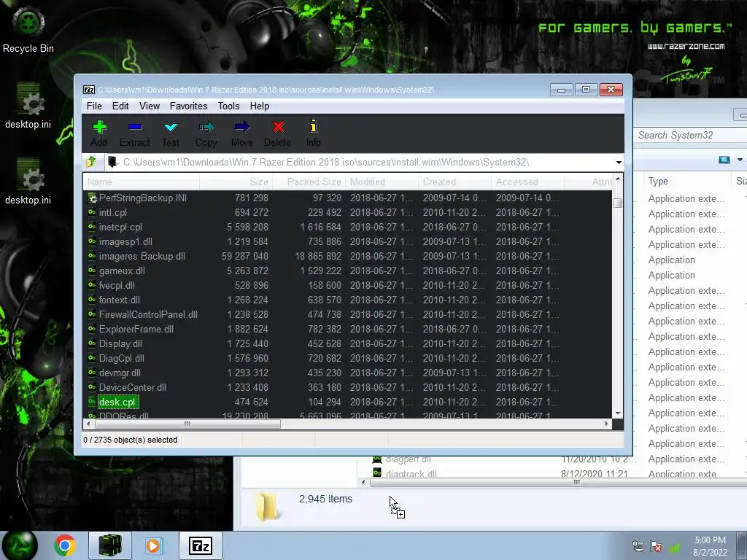Image resolution: width=747 pixels, height=560 pixels.
Task: Open the view options dropdown arrow in Explorer
Action: [740, 160]
